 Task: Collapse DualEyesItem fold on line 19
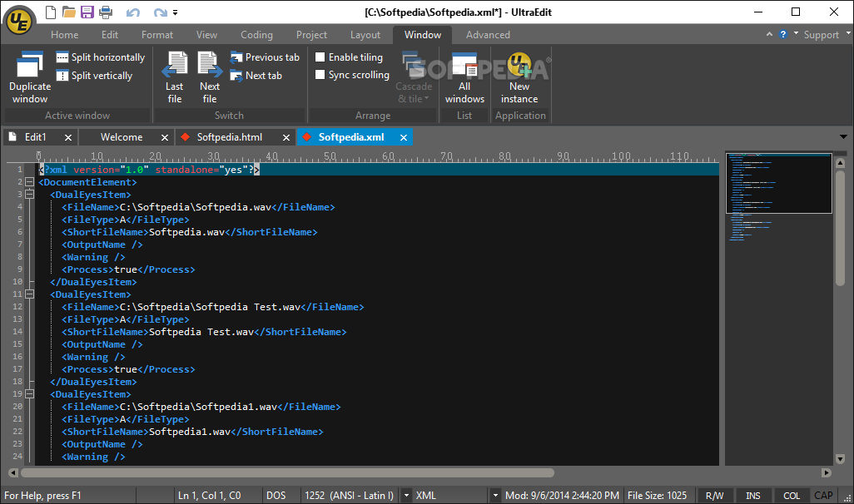29,393
